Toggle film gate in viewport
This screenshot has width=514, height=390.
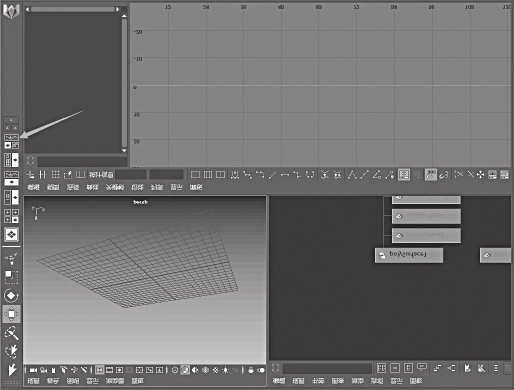pyautogui.click(x=109, y=370)
